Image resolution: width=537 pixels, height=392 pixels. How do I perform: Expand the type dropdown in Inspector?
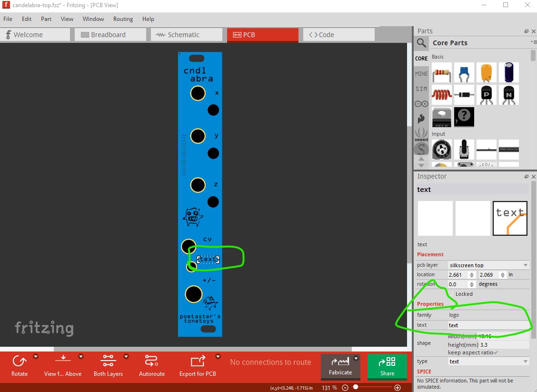coord(488,362)
